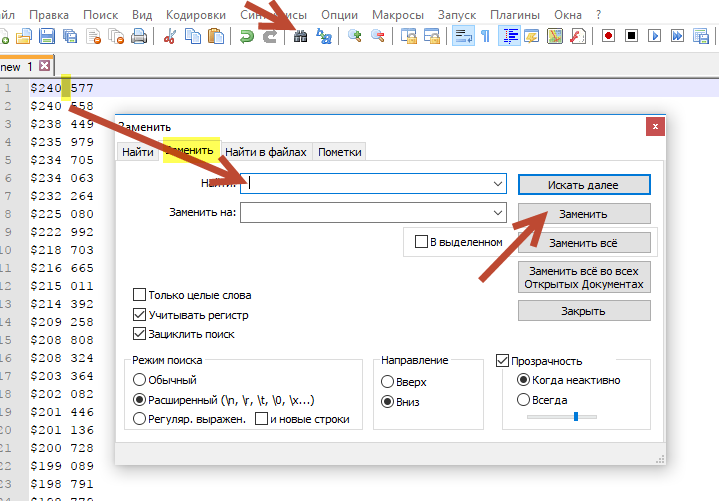This screenshot has height=501, width=719.
Task: Switch to 'Найти в файлах' tab
Action: [267, 151]
